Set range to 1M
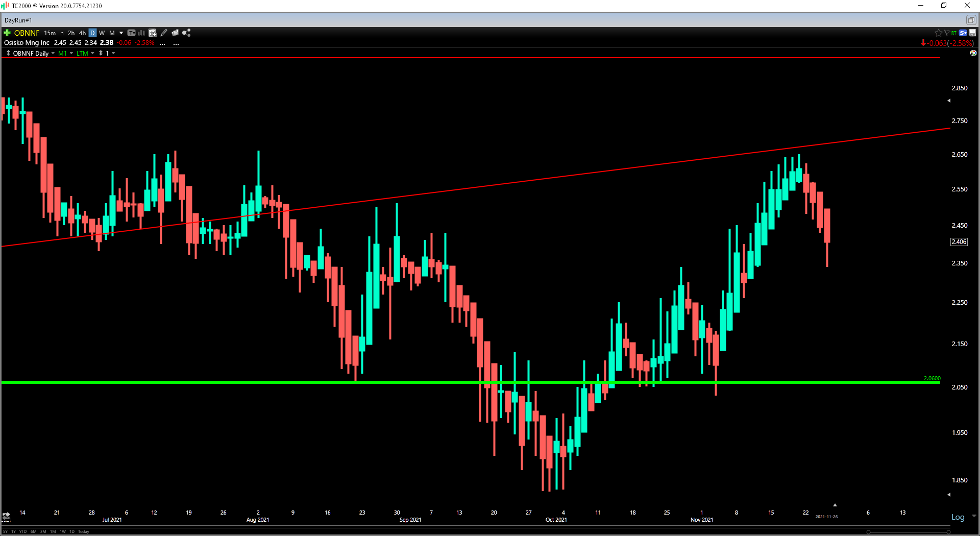Image resolution: width=980 pixels, height=536 pixels. click(53, 531)
